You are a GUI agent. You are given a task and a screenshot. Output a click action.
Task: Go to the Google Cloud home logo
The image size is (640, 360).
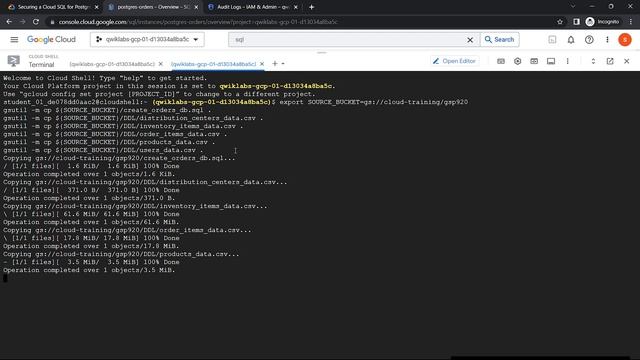point(51,40)
